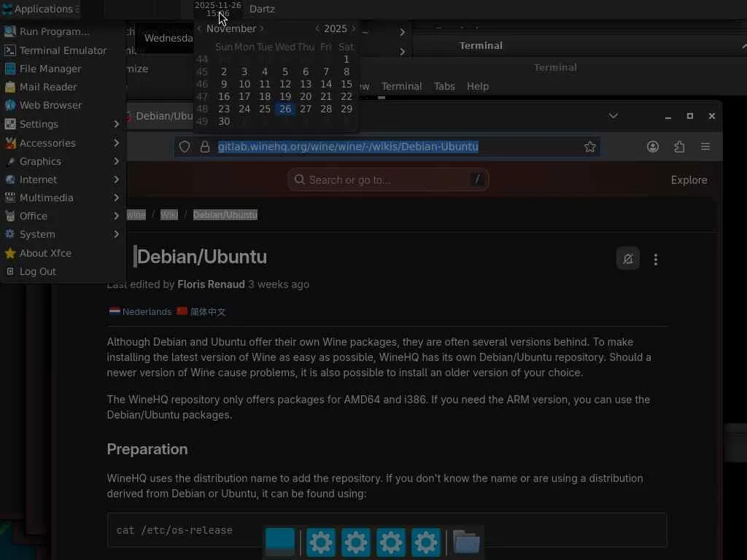Click the Dartz panel window button
This screenshot has height=560, width=747.
pyautogui.click(x=262, y=9)
